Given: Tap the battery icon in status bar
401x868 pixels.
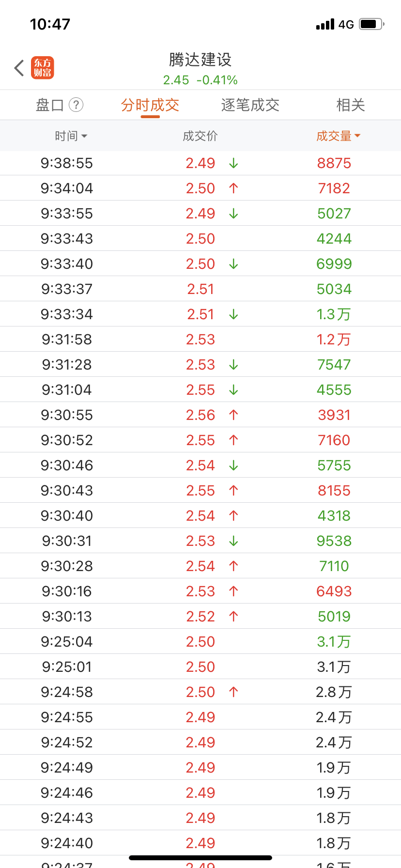Looking at the screenshot, I should pos(371,24).
